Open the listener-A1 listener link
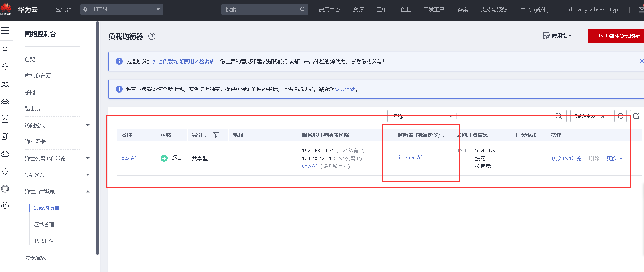The height and width of the screenshot is (272, 644). coord(410,158)
